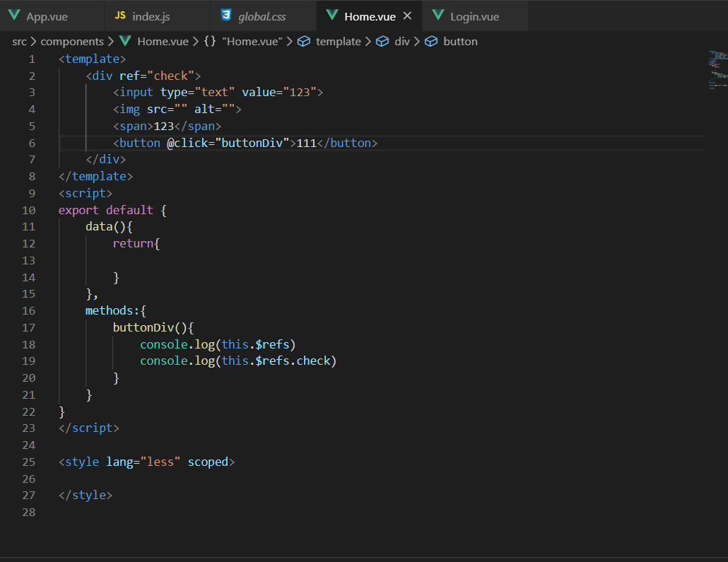
Task: Open the 'div' breadcrumb
Action: click(402, 41)
